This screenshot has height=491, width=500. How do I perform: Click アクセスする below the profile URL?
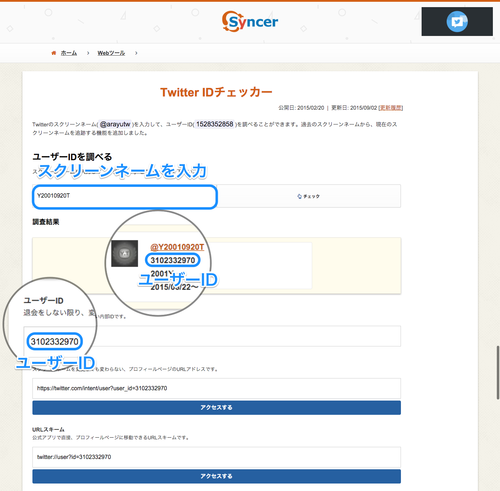pos(216,408)
